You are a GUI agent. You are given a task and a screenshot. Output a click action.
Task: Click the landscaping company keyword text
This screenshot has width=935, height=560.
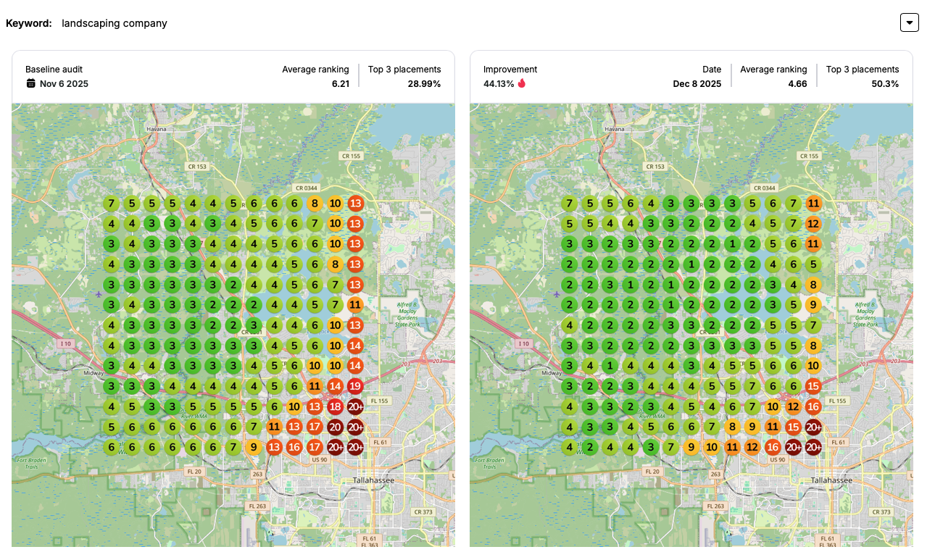click(115, 23)
